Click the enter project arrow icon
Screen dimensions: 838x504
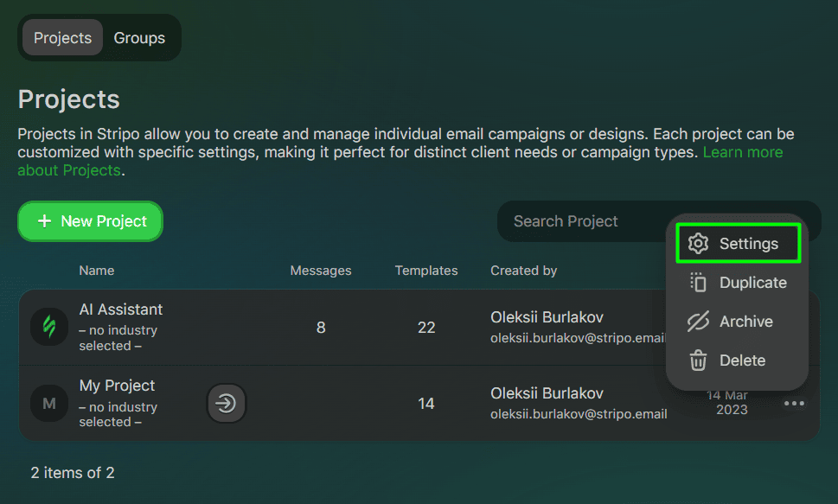226,403
